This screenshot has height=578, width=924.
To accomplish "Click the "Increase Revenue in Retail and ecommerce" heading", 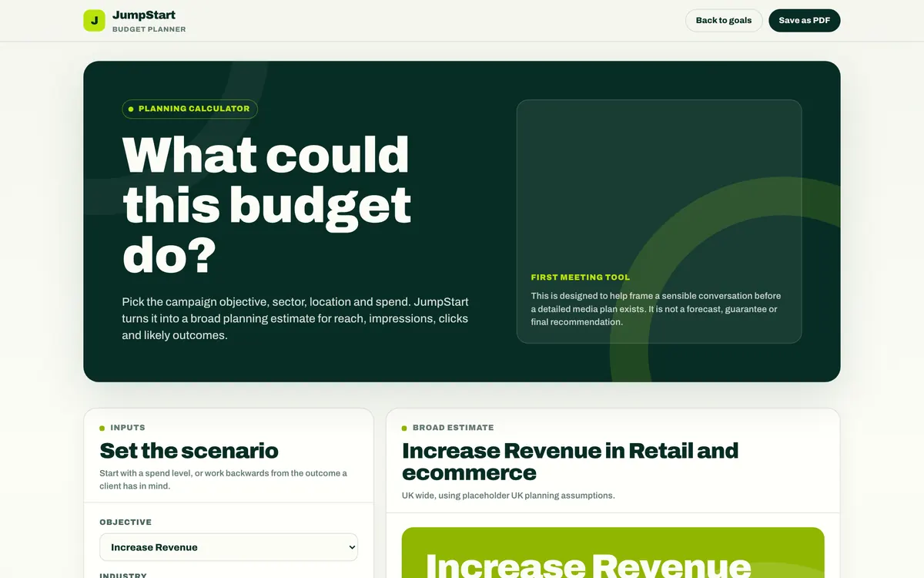I will (570, 461).
